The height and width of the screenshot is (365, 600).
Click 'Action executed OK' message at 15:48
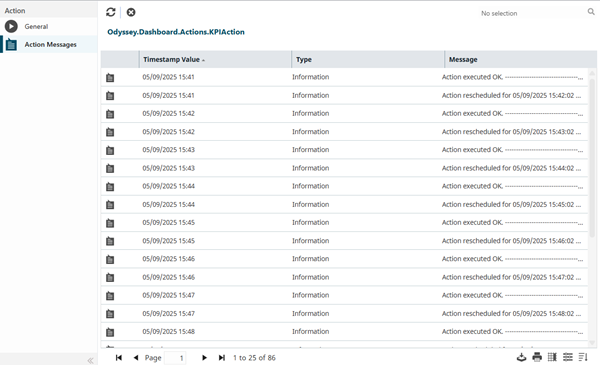point(512,331)
